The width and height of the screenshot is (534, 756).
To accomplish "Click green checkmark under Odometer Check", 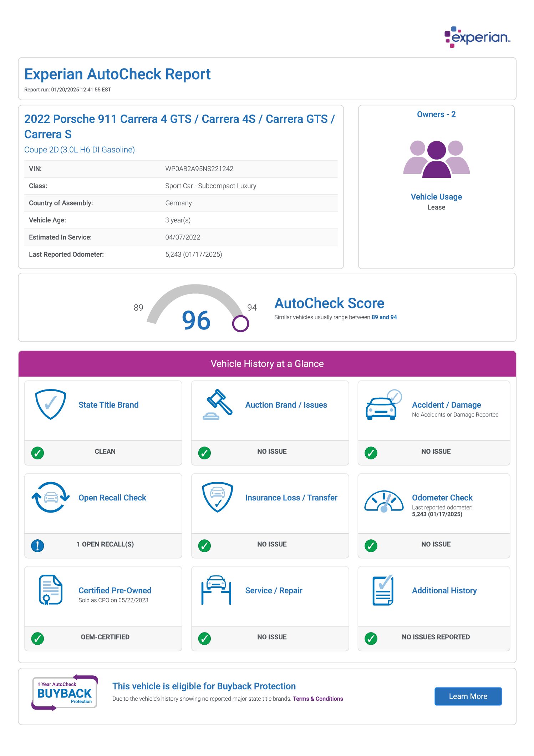I will point(371,546).
